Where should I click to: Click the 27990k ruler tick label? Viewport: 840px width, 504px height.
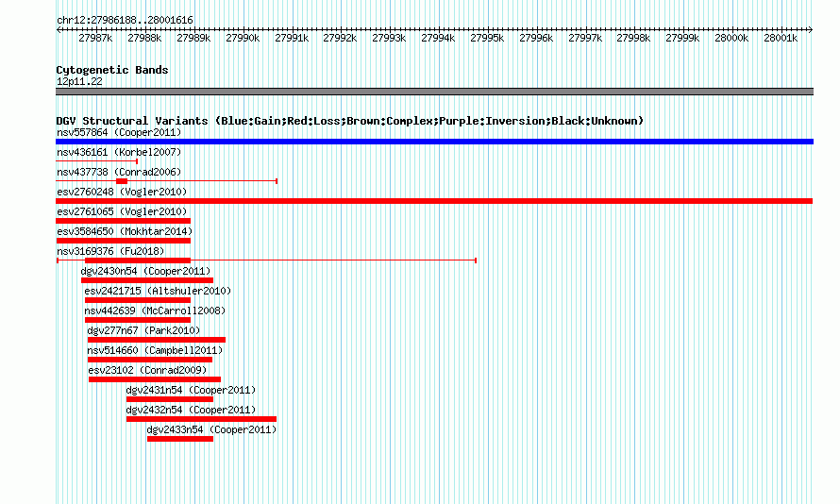coord(243,38)
